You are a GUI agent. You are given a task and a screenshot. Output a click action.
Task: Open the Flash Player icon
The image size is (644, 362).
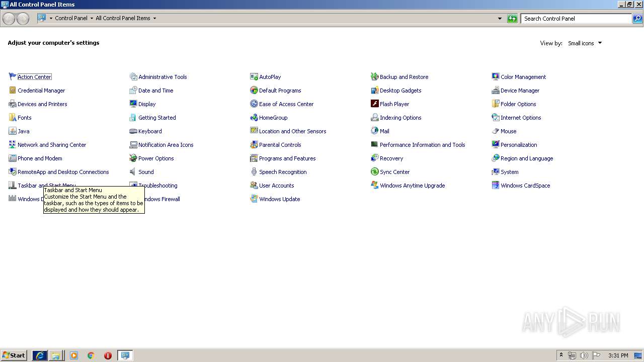(375, 104)
